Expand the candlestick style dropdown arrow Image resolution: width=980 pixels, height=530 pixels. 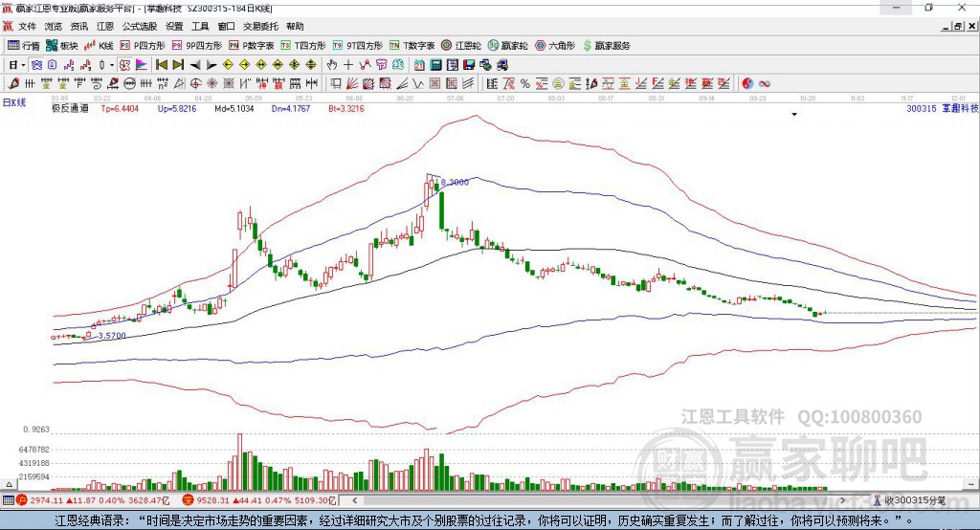coord(111,65)
